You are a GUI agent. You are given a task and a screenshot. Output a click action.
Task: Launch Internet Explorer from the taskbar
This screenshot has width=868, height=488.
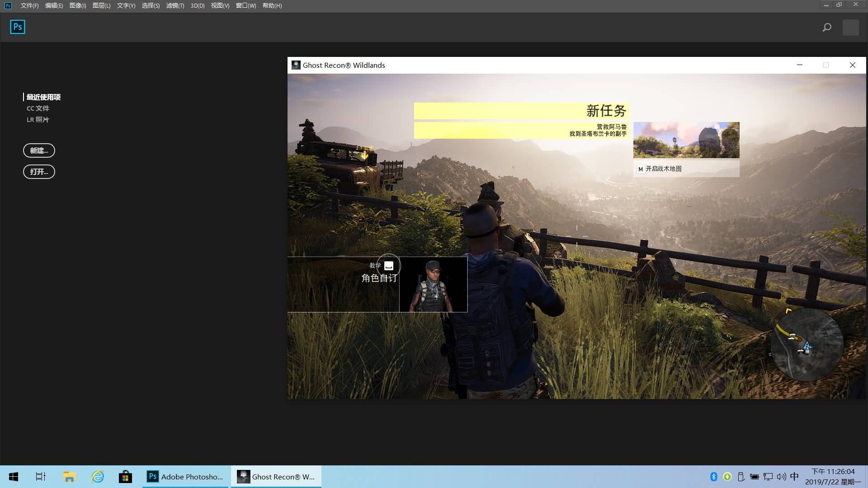click(x=98, y=477)
